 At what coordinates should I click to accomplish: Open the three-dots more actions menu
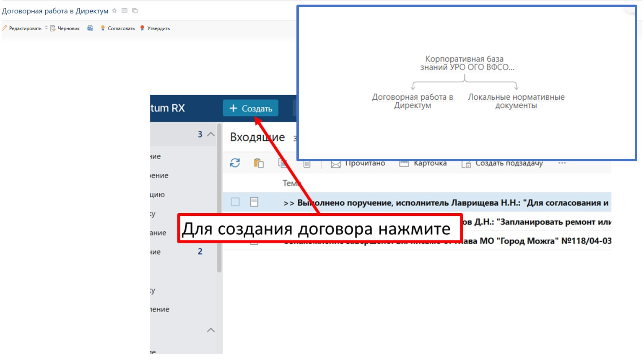[562, 163]
